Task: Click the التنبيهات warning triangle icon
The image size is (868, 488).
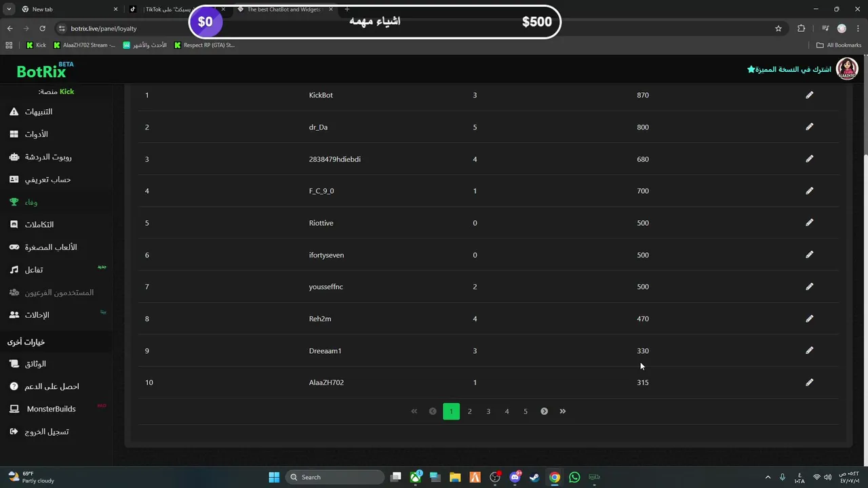Action: coord(14,111)
